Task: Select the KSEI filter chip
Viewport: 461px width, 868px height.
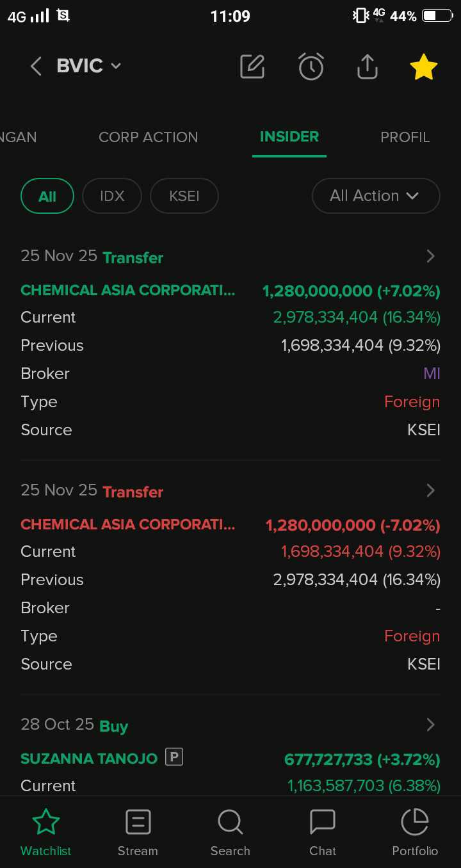Action: 184,196
